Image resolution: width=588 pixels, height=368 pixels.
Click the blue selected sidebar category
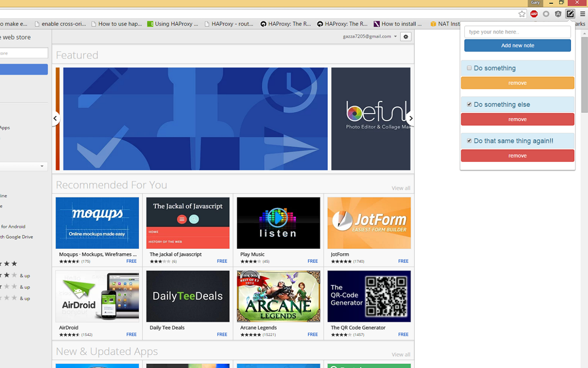[x=24, y=69]
